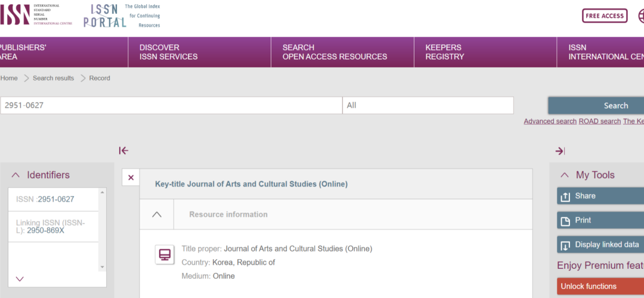Click the Title proper text line

coord(277,249)
